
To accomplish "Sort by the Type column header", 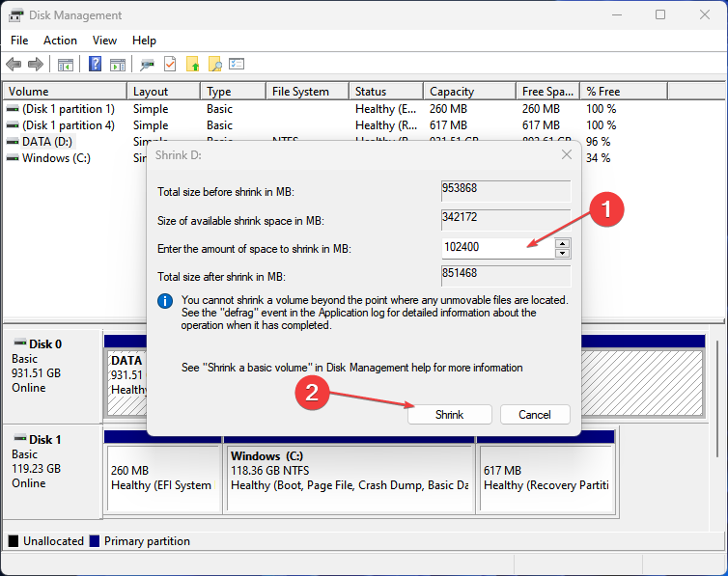I will [x=234, y=92].
